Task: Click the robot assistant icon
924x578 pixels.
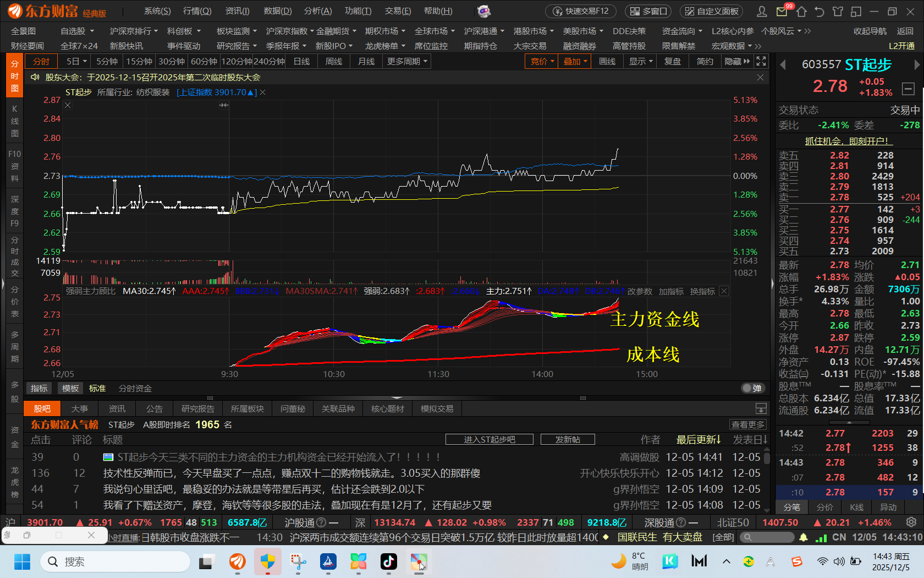Action: tap(483, 11)
